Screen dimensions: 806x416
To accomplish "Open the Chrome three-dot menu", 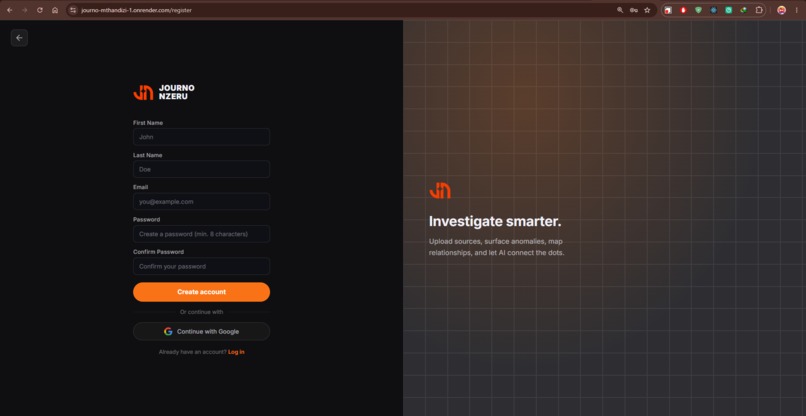I will [x=796, y=10].
